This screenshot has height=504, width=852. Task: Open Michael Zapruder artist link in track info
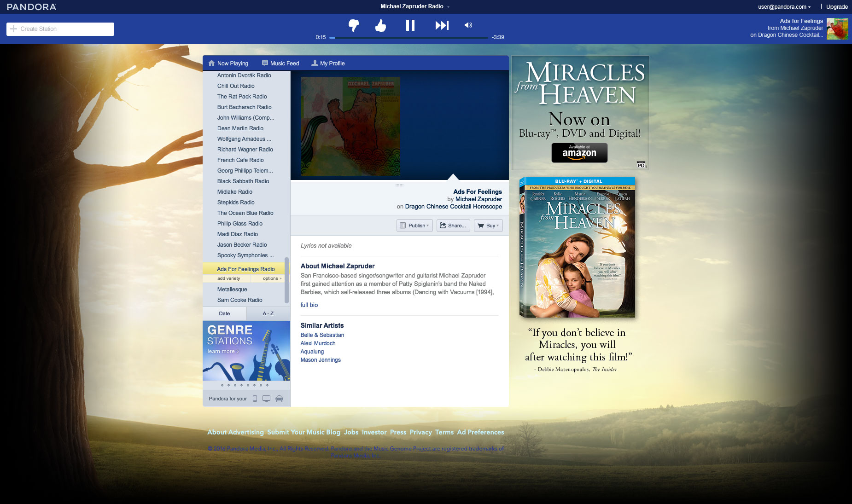point(479,199)
